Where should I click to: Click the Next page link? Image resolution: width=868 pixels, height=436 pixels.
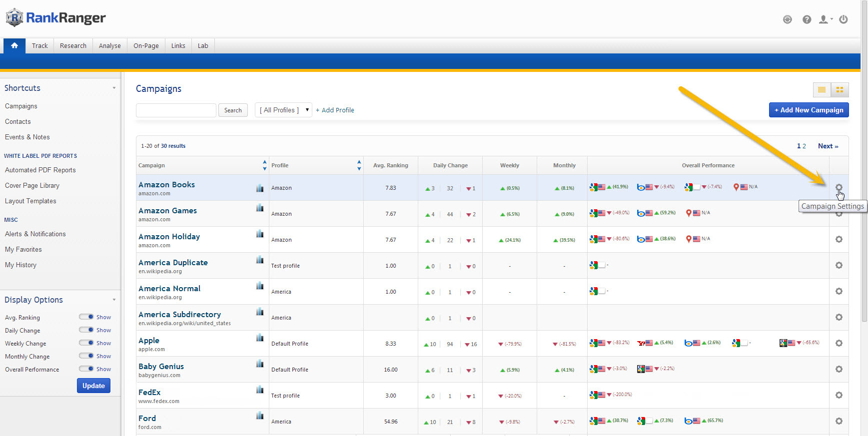click(x=828, y=146)
